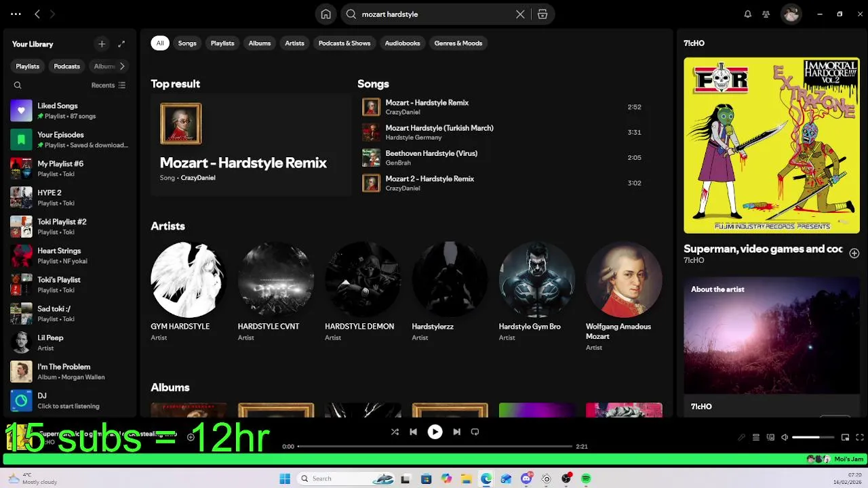
Task: Open HARDSTYLE DEMON artist
Action: coord(362,291)
